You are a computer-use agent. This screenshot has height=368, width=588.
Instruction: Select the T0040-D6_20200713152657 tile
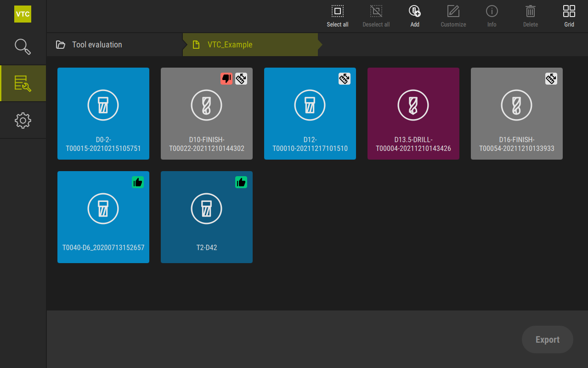click(x=103, y=217)
